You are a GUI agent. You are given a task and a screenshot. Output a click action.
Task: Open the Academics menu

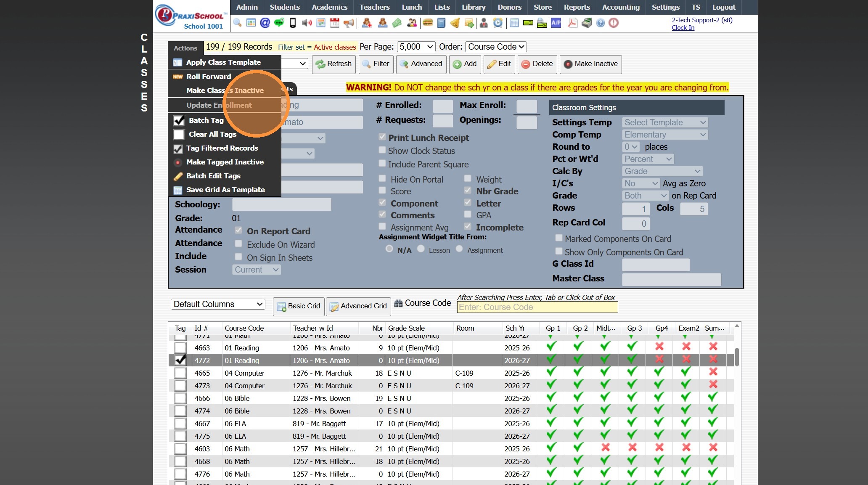pos(329,7)
